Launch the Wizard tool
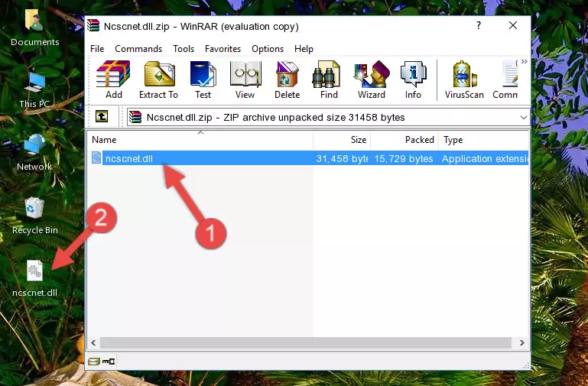The width and height of the screenshot is (588, 386). tap(372, 79)
